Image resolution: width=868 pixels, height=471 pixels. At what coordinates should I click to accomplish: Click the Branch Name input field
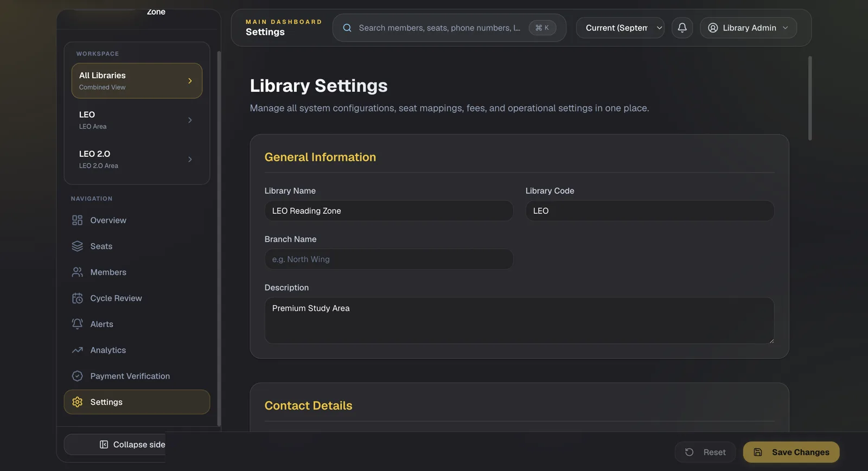tap(388, 259)
